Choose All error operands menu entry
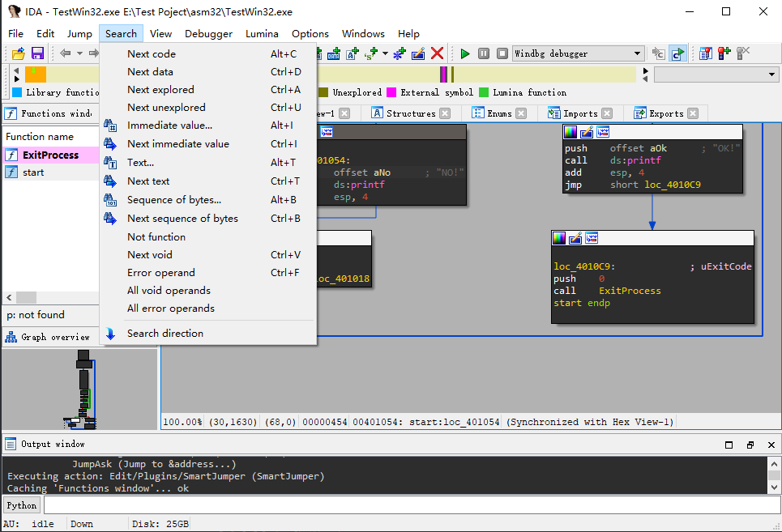Image resolution: width=782 pixels, height=532 pixels. [208, 309]
